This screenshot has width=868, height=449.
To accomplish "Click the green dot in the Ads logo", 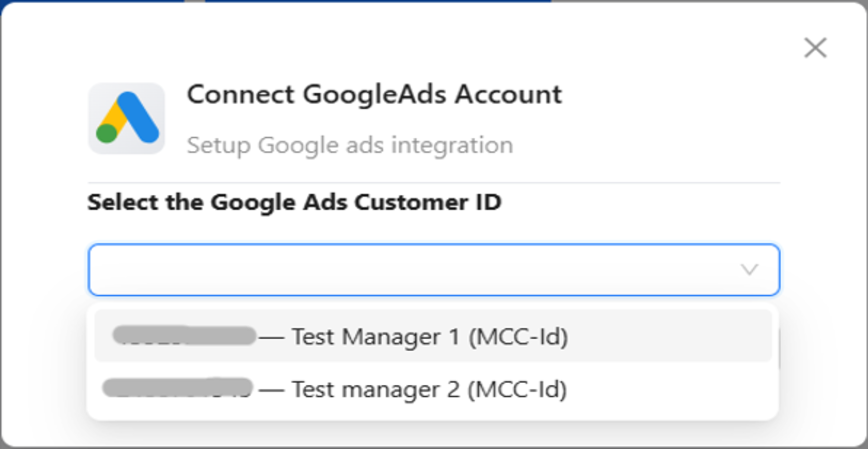I will 107,134.
